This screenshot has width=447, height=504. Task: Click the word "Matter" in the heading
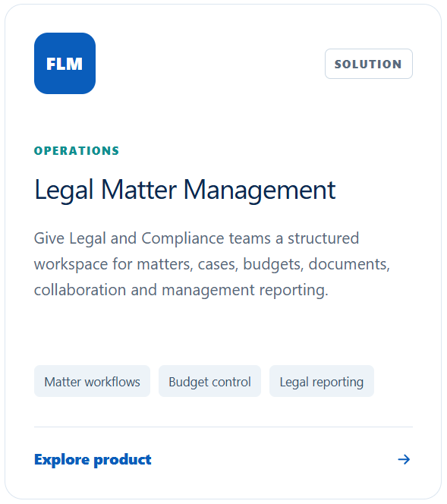(139, 190)
